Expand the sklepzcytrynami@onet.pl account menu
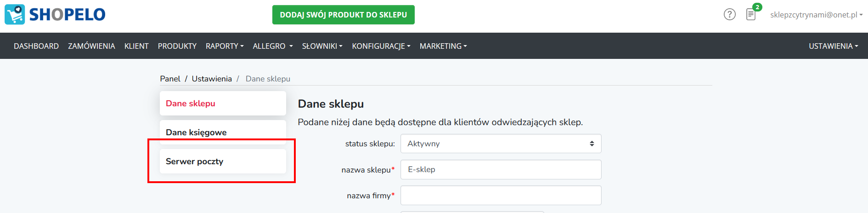The image size is (868, 213). 816,15
